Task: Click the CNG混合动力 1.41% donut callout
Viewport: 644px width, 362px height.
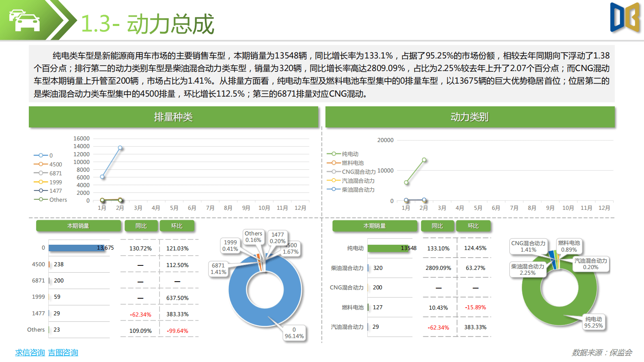Action: pyautogui.click(x=528, y=246)
